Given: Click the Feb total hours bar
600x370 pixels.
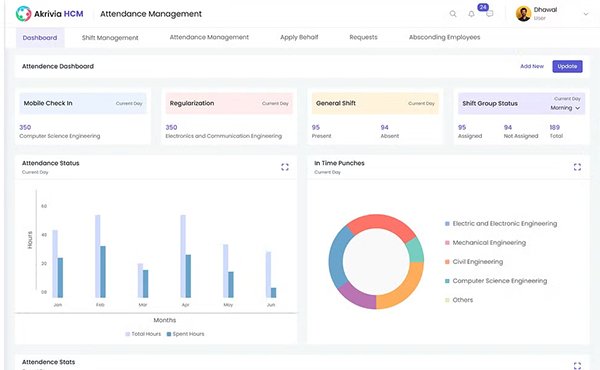Looking at the screenshot, I should (98, 256).
